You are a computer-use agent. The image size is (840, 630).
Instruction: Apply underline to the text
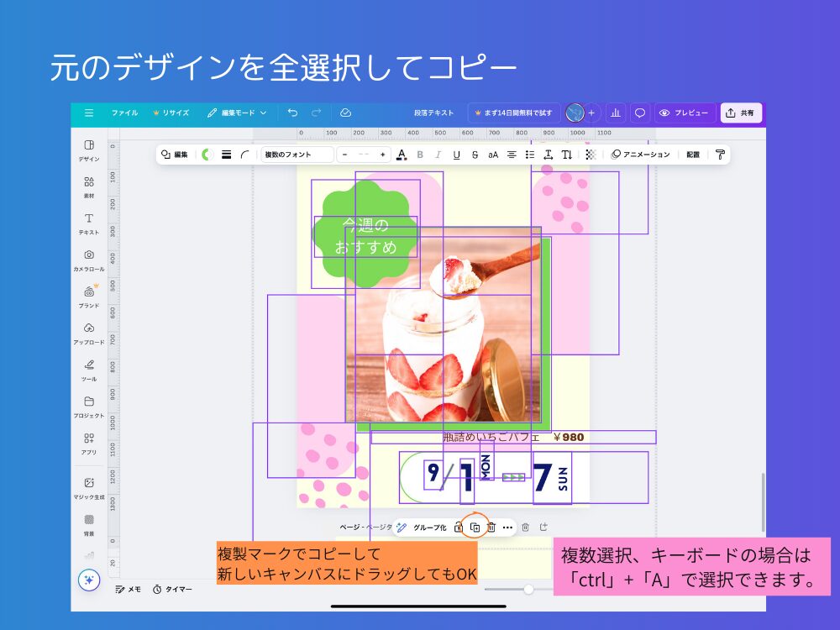pyautogui.click(x=456, y=155)
